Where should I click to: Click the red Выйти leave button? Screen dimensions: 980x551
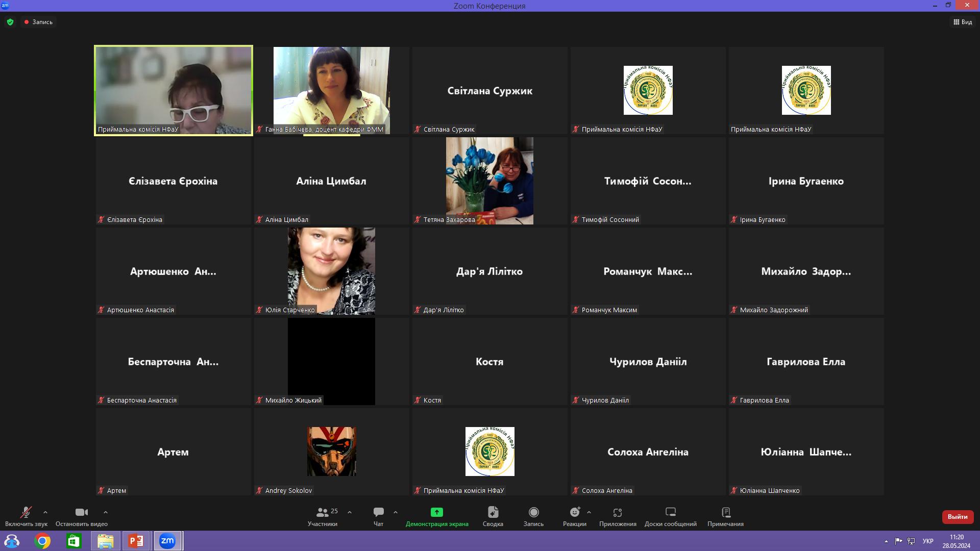(958, 517)
